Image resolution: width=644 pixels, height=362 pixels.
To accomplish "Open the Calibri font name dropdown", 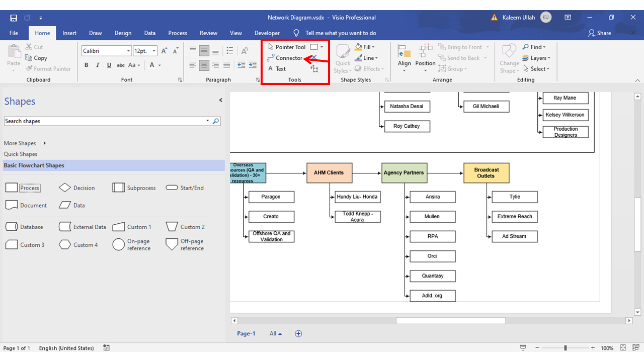I will [x=128, y=50].
